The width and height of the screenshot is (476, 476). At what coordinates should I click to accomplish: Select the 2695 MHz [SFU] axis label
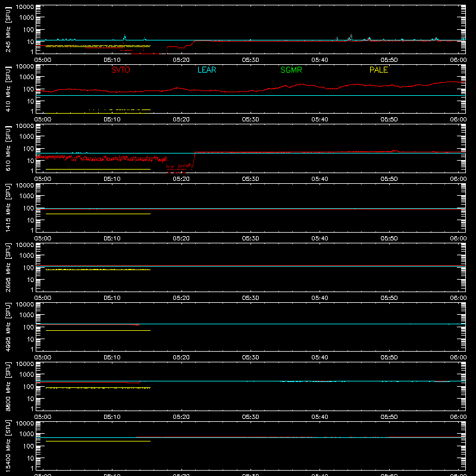8,267
